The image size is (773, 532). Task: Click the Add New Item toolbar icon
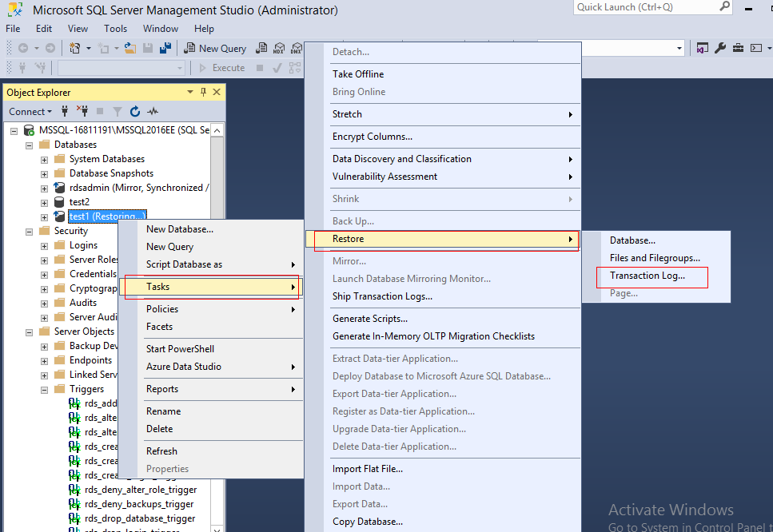(104, 48)
